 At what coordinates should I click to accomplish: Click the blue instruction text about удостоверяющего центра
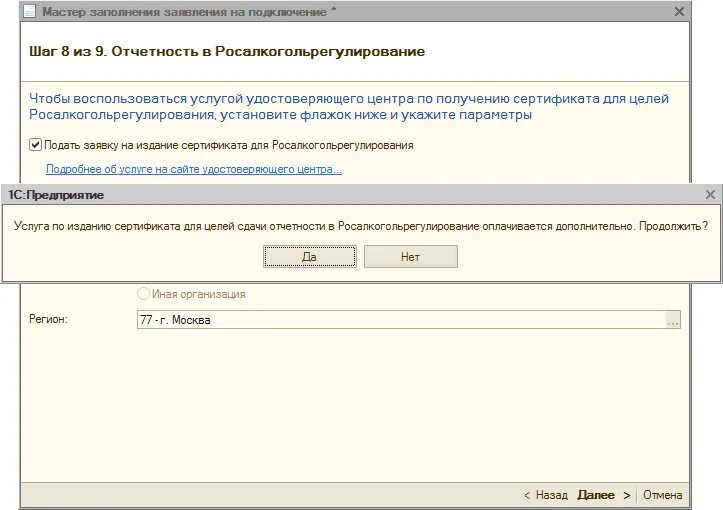[x=349, y=106]
